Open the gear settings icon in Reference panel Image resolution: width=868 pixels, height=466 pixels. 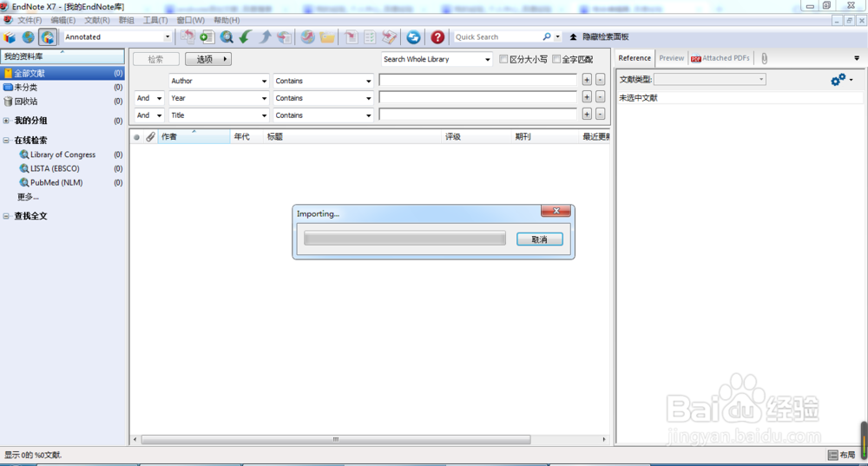click(x=838, y=80)
